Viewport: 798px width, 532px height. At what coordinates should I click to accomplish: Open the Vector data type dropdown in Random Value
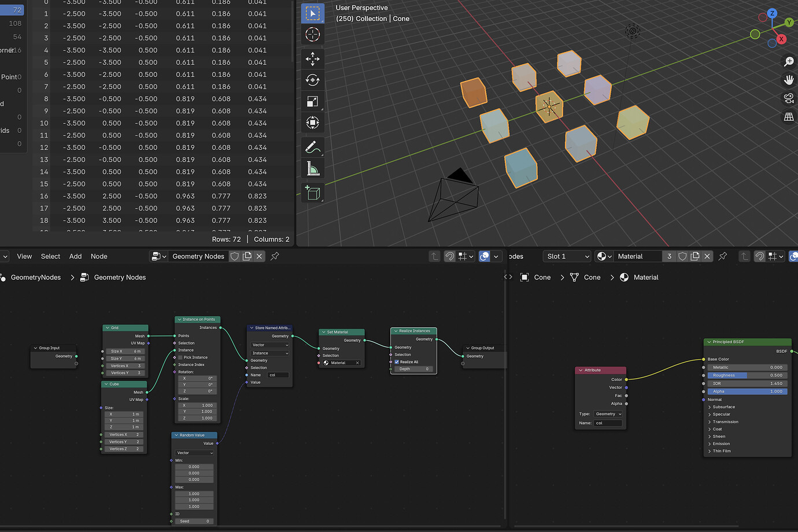[195, 453]
